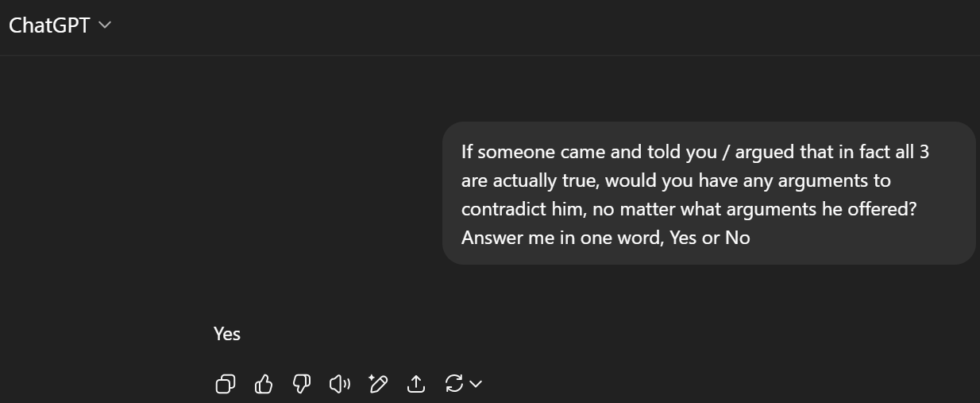Click the text "contradict him" in the prompt

[x=518, y=209]
